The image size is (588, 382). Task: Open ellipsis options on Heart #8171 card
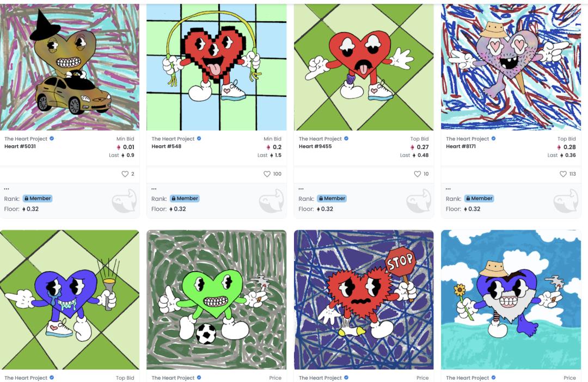click(448, 189)
